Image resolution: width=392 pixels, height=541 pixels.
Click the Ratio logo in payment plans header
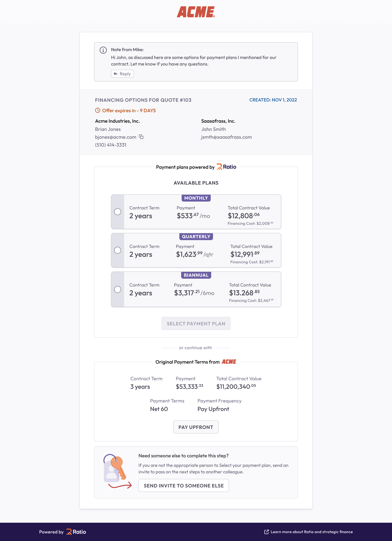point(226,167)
